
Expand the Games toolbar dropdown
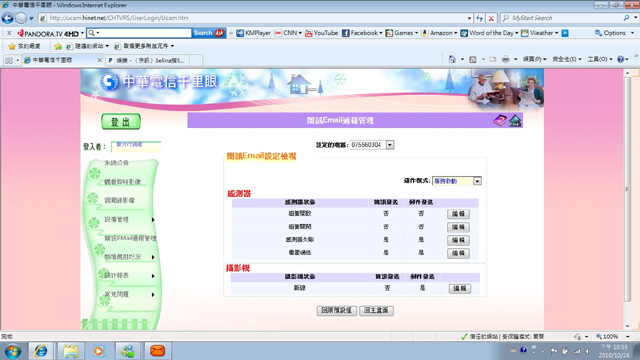(416, 33)
